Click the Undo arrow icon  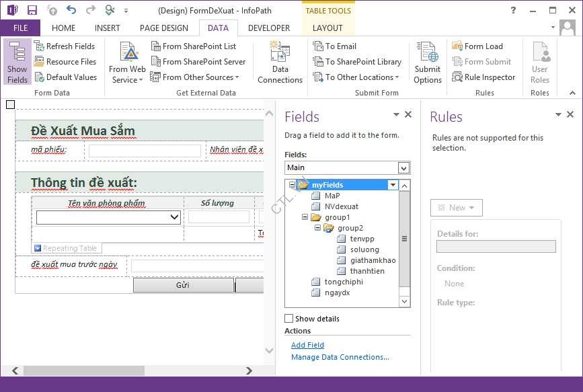click(71, 10)
